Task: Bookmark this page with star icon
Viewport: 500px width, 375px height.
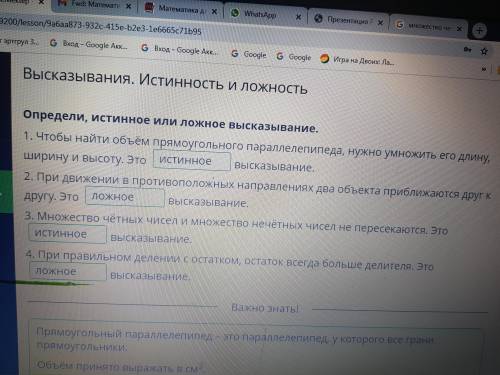Action: click(484, 51)
